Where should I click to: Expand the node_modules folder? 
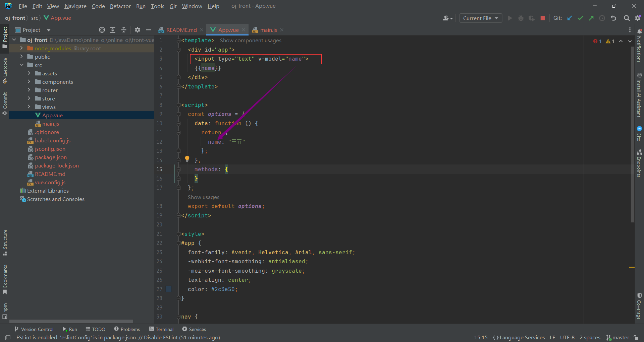point(21,48)
